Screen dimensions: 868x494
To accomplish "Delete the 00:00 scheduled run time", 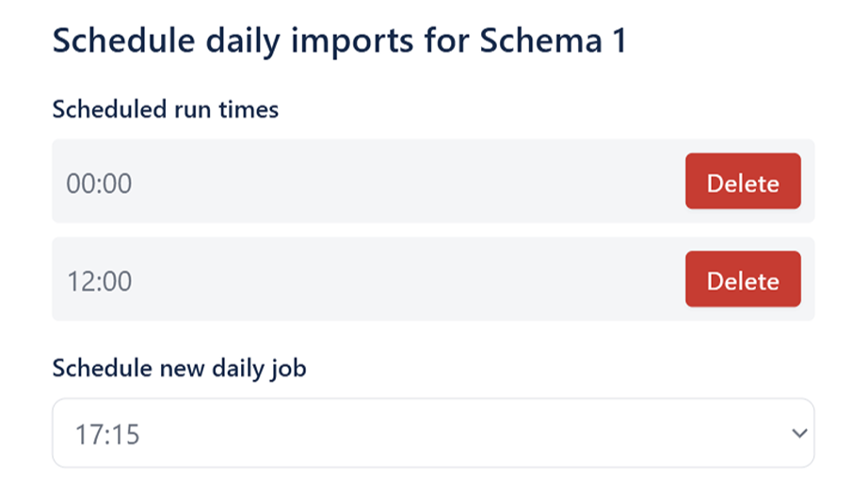I will (743, 182).
